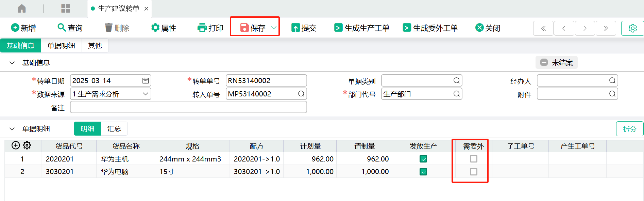644x201 pixels.
Task: Click the 提交 submit toolbar icon
Action: coord(295,28)
